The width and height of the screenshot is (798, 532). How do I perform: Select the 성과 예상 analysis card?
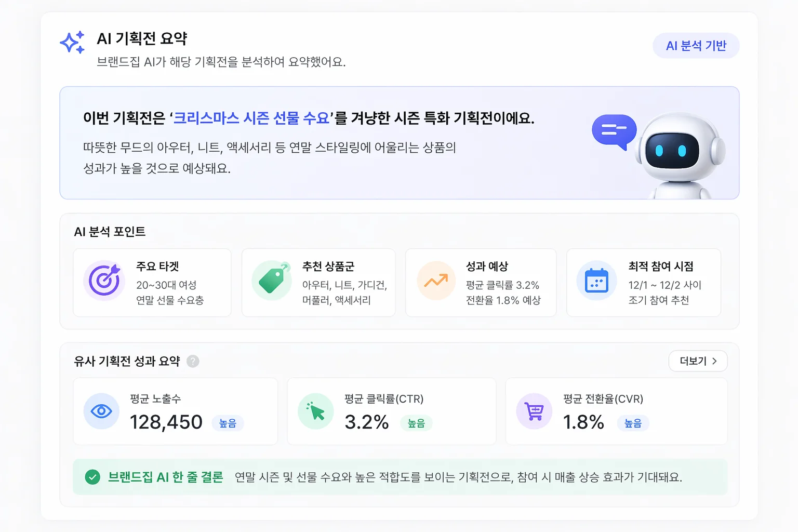tap(481, 283)
